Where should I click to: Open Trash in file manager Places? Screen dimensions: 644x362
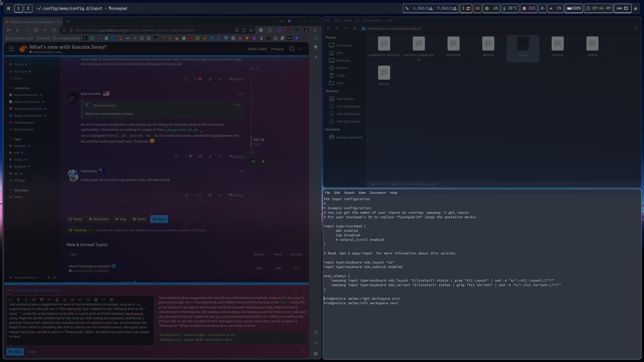pyautogui.click(x=340, y=76)
